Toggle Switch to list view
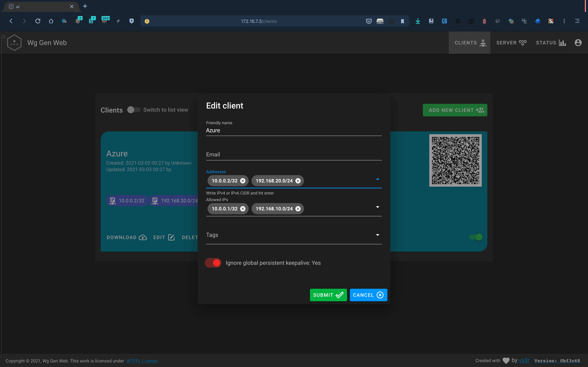The height and width of the screenshot is (367, 588). pyautogui.click(x=134, y=110)
